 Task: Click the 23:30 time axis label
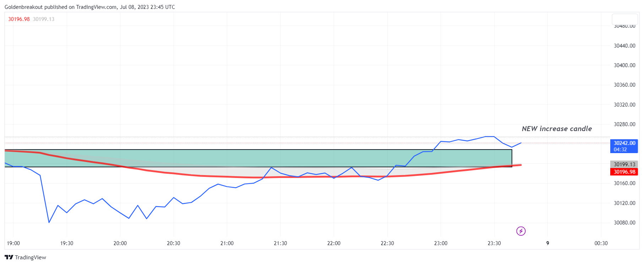click(494, 243)
